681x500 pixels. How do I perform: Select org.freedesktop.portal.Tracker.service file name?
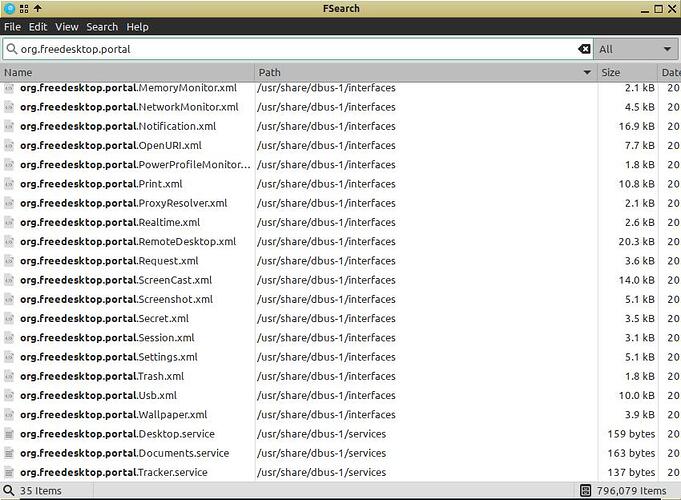point(114,472)
